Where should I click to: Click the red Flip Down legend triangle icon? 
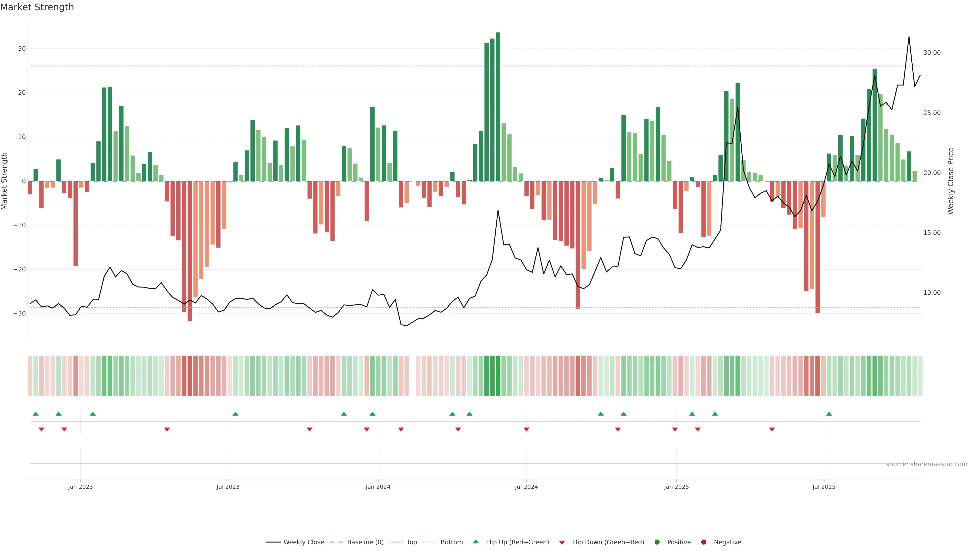[562, 543]
